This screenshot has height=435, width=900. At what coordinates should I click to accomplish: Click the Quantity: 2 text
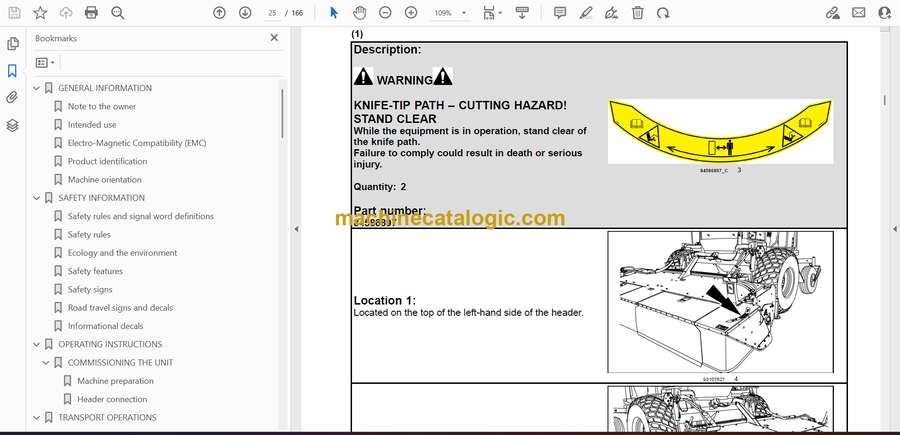pyautogui.click(x=380, y=187)
